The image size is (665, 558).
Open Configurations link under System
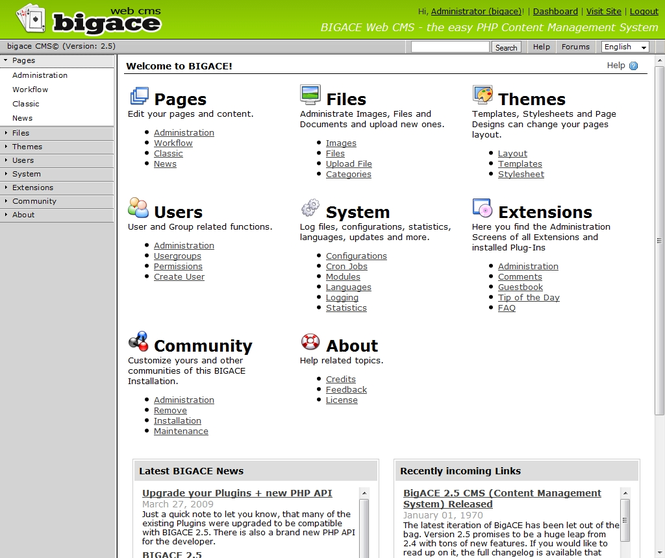356,256
